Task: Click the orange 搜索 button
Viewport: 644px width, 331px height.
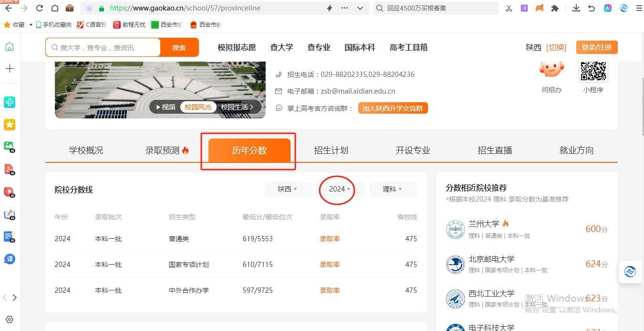Action: click(179, 48)
